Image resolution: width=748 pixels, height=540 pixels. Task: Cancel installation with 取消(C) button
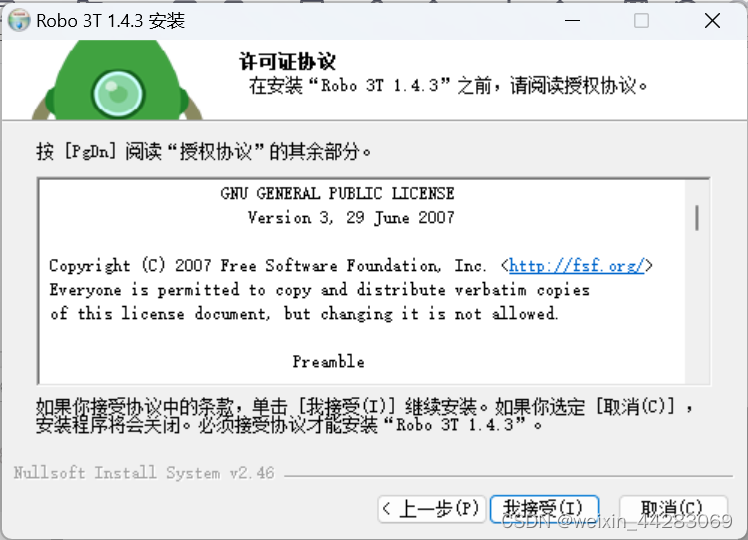(673, 509)
